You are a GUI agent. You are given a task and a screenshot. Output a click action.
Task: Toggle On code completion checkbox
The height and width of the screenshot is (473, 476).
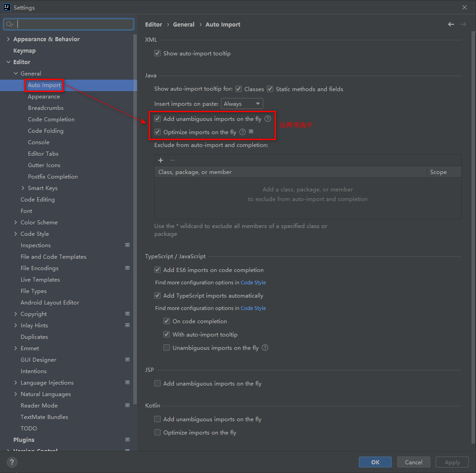(x=166, y=321)
